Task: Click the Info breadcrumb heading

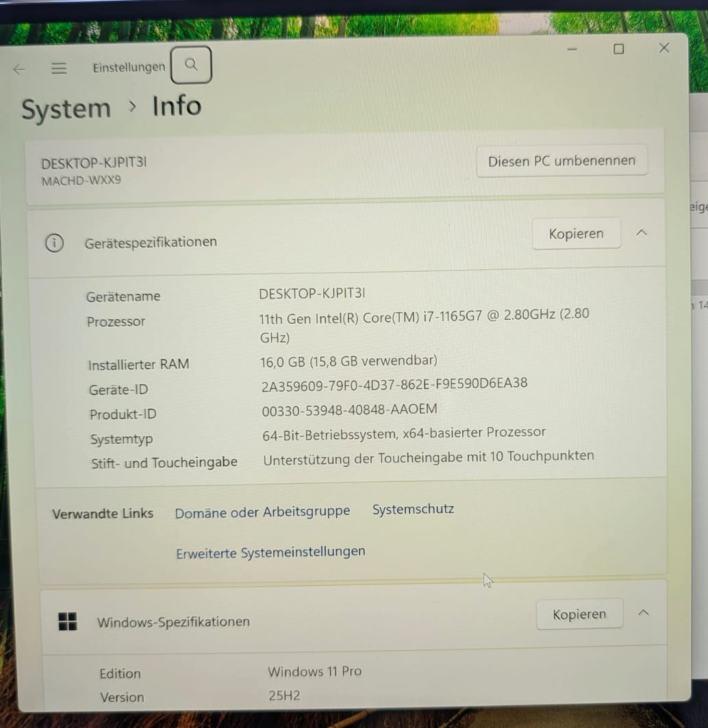Action: [x=177, y=106]
